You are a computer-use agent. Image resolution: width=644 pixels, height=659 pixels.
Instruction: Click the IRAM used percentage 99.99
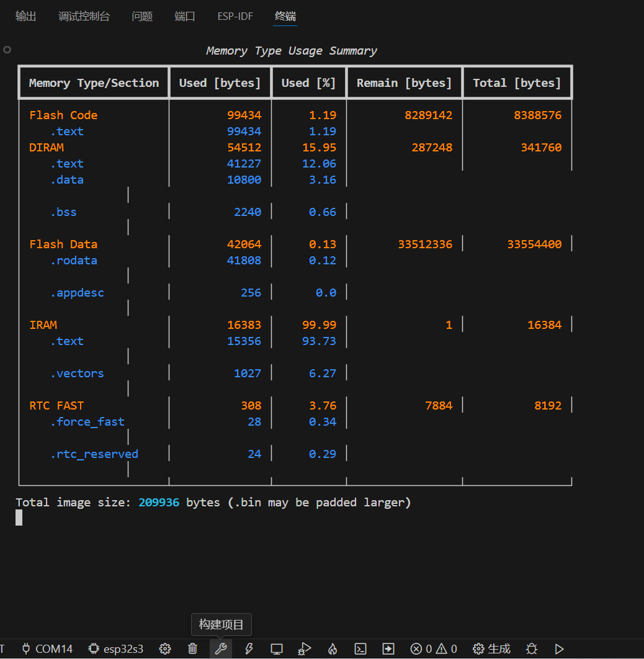[320, 325]
